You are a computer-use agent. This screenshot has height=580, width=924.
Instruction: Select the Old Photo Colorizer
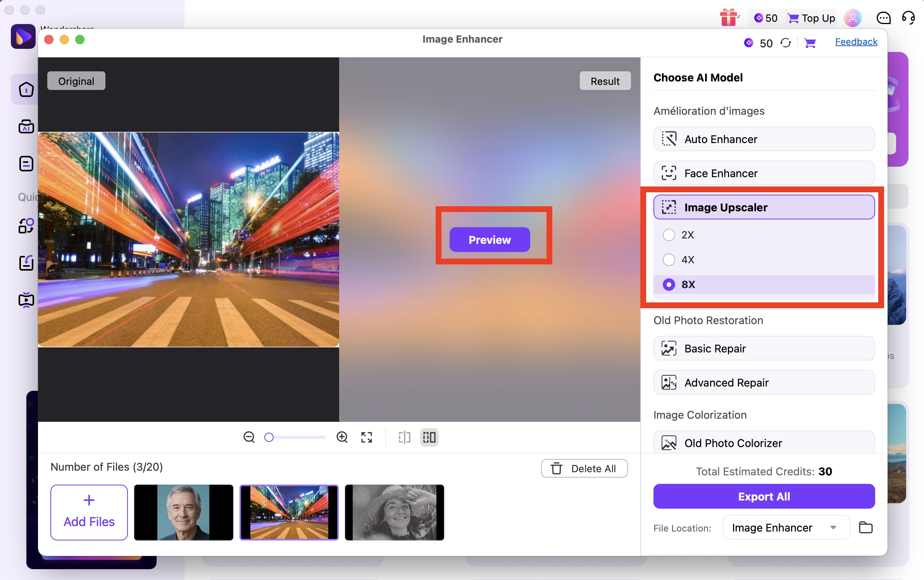pos(763,443)
